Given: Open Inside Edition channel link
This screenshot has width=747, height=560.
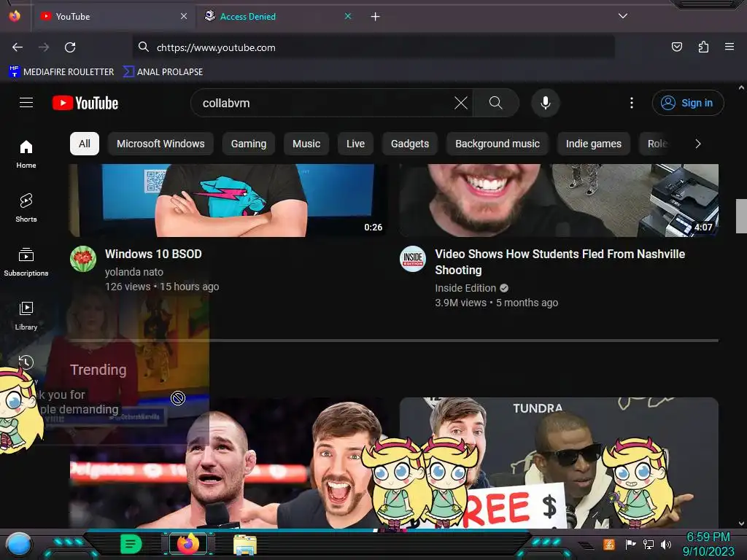Looking at the screenshot, I should point(465,288).
